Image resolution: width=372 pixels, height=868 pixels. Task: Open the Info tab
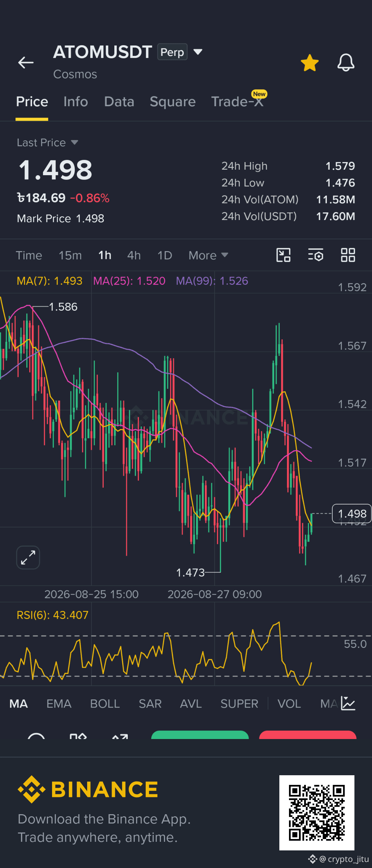click(x=76, y=102)
